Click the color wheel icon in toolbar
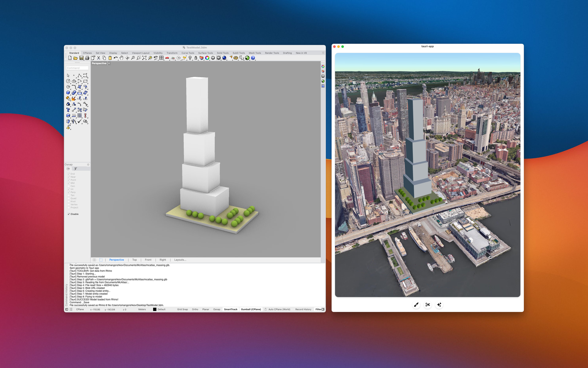588x368 pixels. (x=207, y=58)
